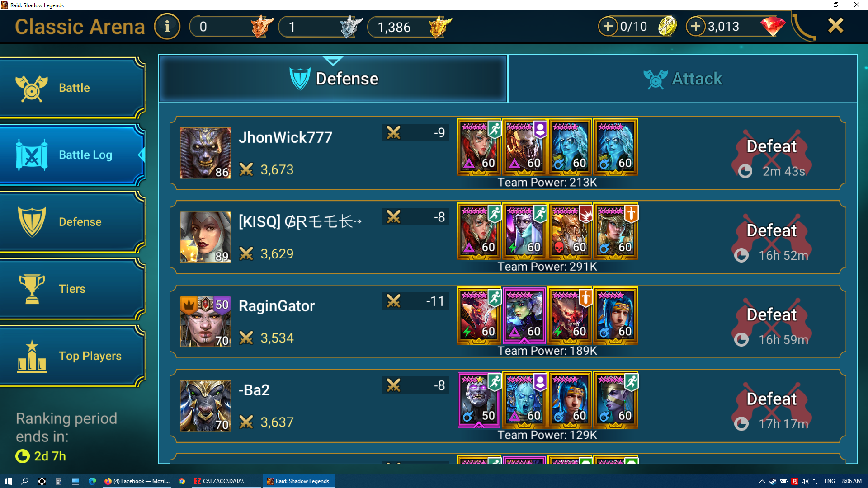Select RaginGator's first champion portrait
This screenshot has height=488, width=868.
click(x=479, y=315)
